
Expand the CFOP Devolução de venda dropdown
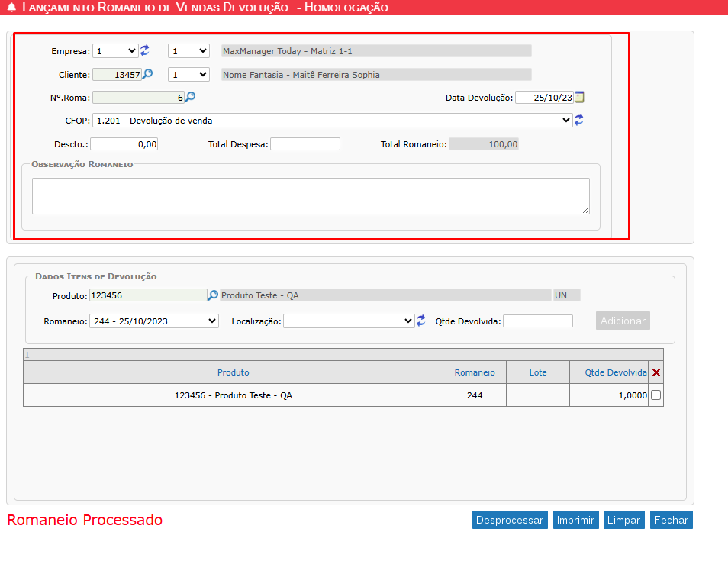tap(332, 120)
